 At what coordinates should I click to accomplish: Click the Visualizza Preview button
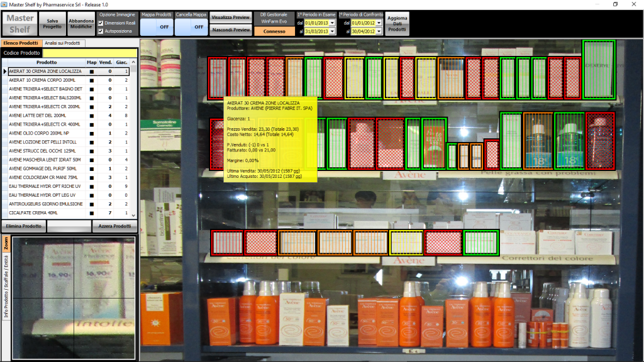[x=230, y=17]
